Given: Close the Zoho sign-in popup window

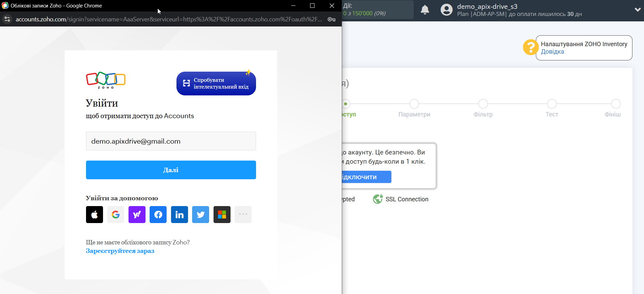Looking at the screenshot, I should click(332, 5).
